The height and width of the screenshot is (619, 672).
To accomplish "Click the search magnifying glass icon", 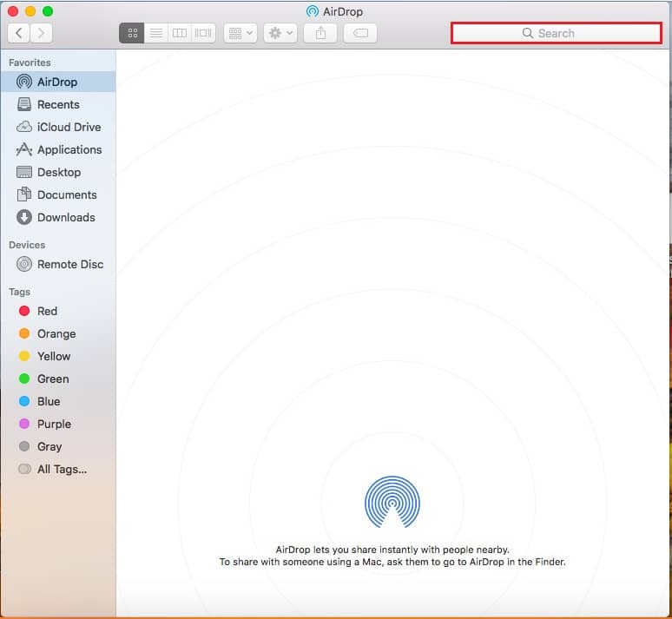I will (x=528, y=33).
